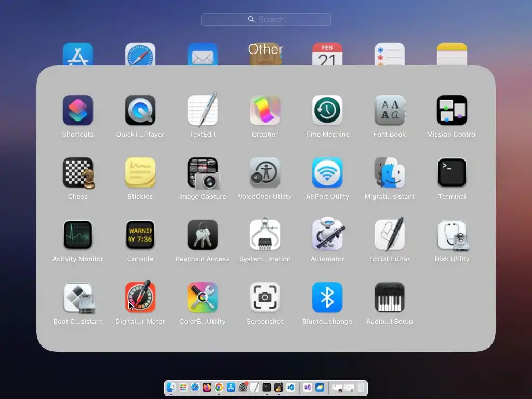Image resolution: width=532 pixels, height=399 pixels.
Task: Launch System Information
Action: tap(265, 235)
